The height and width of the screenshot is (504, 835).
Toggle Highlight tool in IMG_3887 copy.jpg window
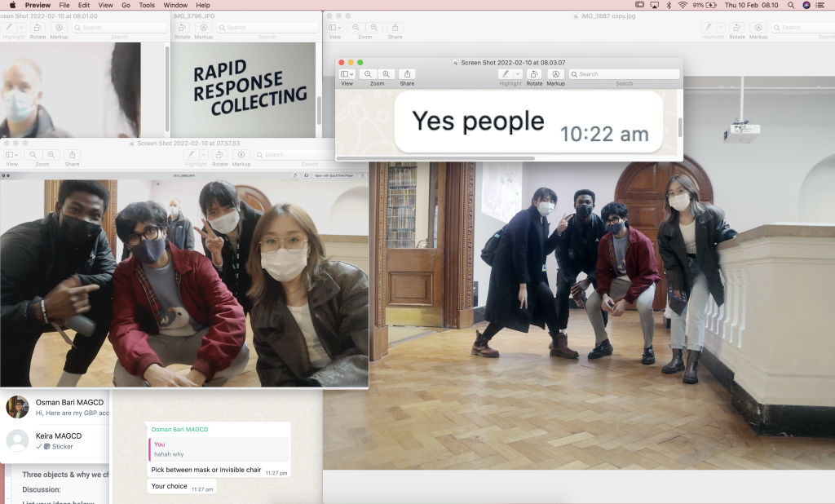709,27
